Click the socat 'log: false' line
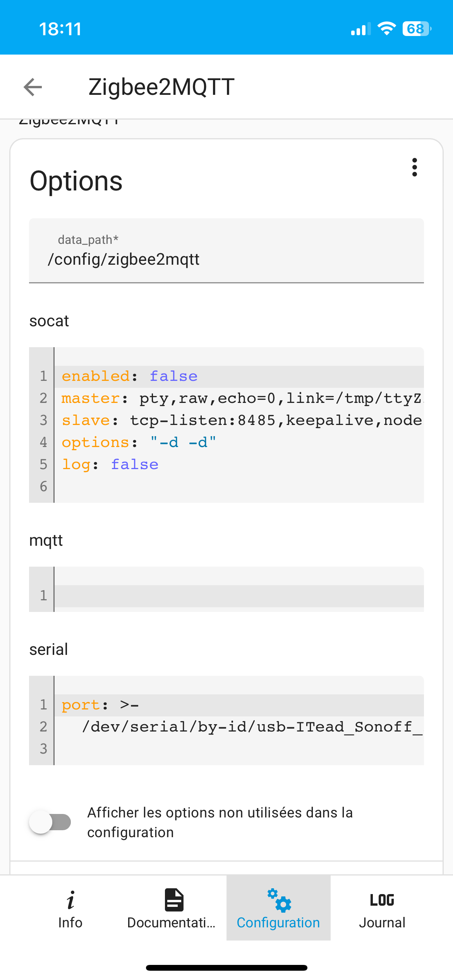This screenshot has height=980, width=453. point(239,464)
